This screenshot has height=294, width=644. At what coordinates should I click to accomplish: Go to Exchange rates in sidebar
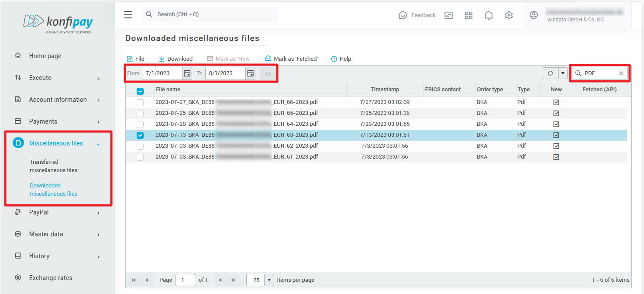[x=51, y=278]
